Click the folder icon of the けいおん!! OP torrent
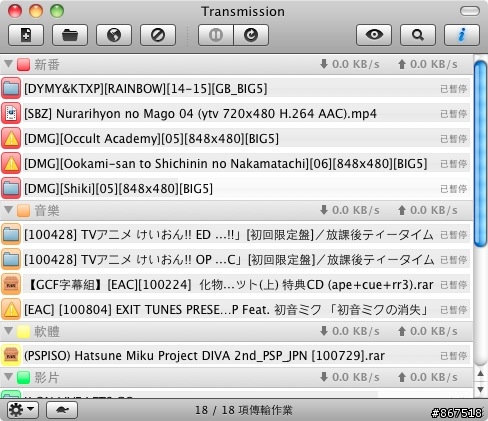The height and width of the screenshot is (421, 488). coord(11,260)
